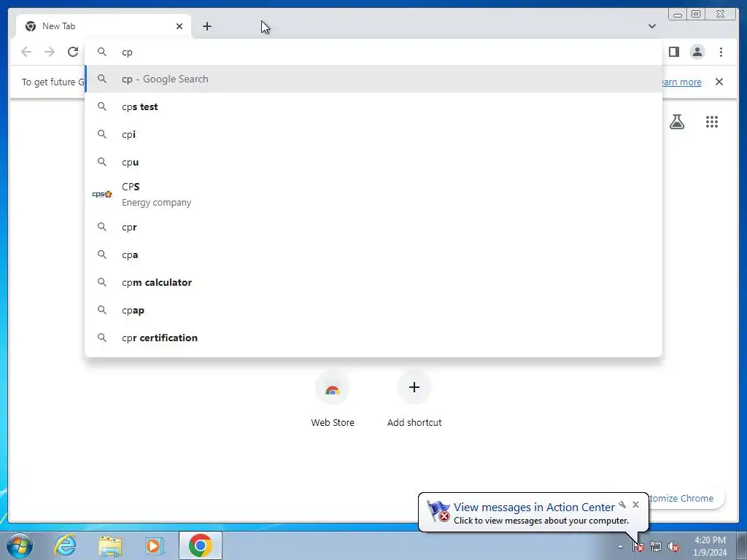This screenshot has width=747, height=560.
Task: Open Chrome three-dot menu
Action: 721,52
